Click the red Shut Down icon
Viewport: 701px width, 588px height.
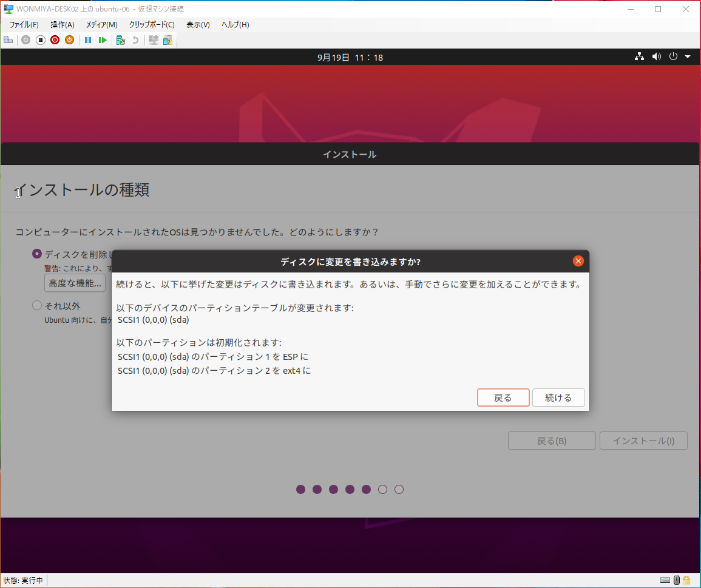click(55, 40)
